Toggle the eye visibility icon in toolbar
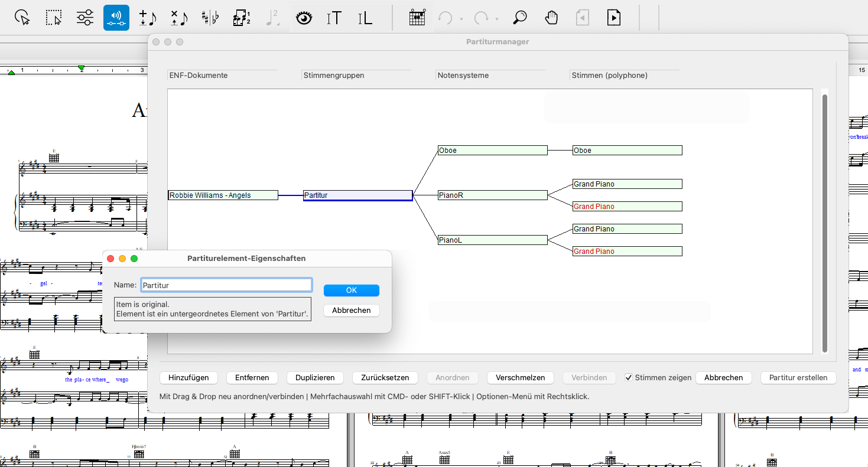This screenshot has height=467, width=868. click(x=304, y=18)
